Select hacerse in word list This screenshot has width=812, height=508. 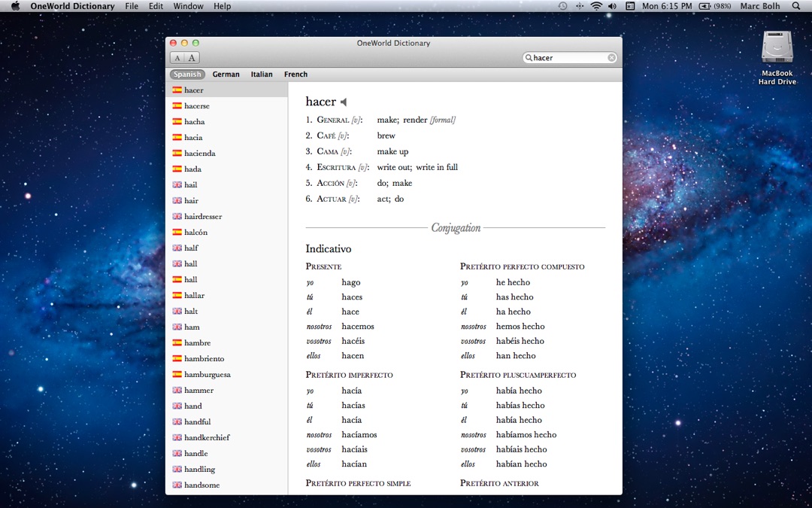click(x=227, y=106)
